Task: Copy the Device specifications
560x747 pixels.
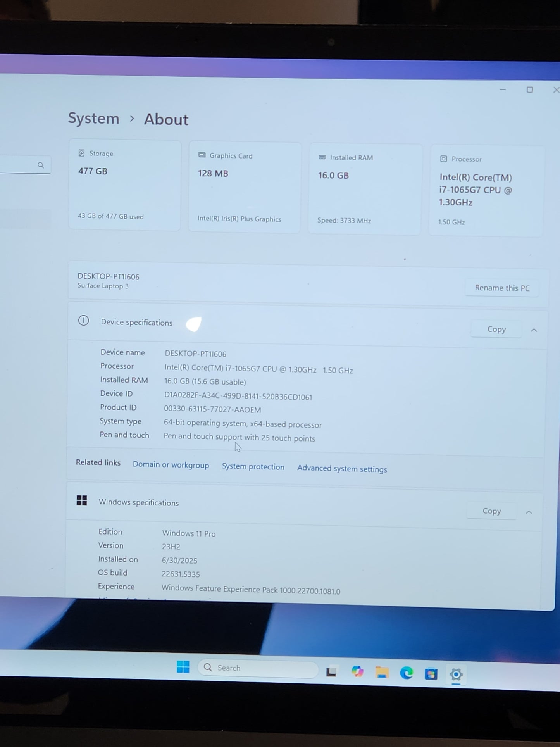Action: click(496, 329)
